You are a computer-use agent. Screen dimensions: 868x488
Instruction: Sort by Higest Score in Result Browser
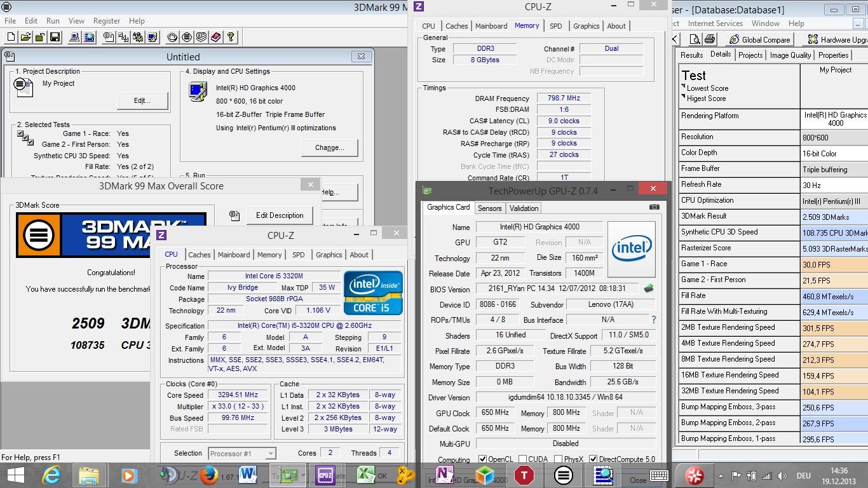point(706,98)
